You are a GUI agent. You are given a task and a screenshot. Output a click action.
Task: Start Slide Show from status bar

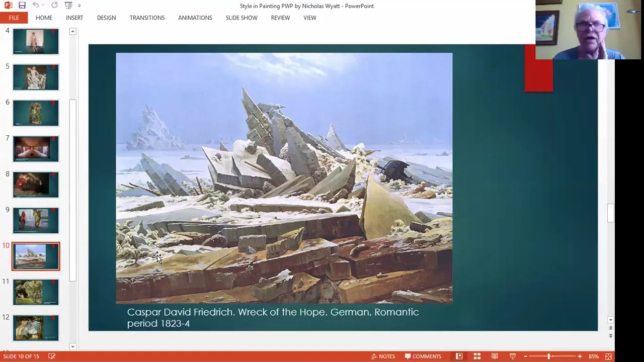(513, 356)
